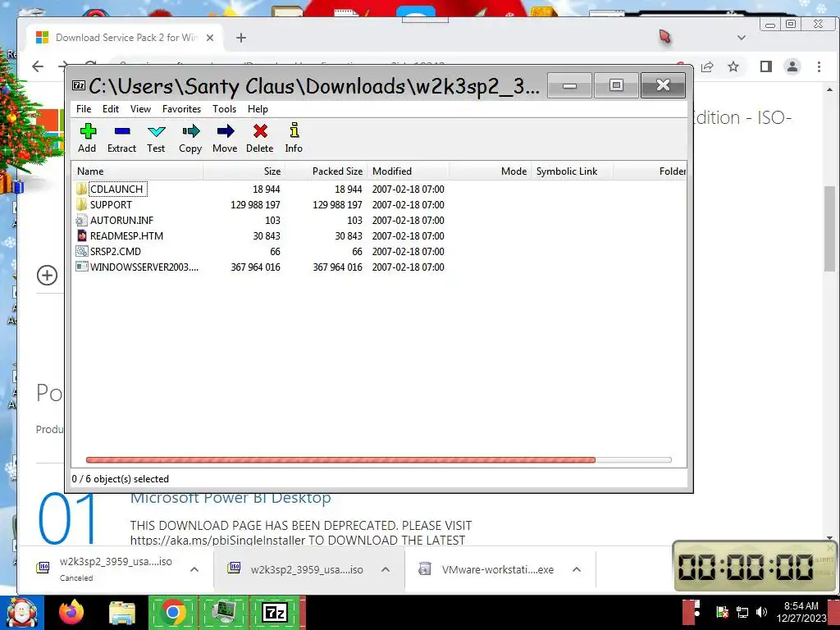This screenshot has width=840, height=630.
Task: Expand the circled plus section on page
Action: pos(47,276)
